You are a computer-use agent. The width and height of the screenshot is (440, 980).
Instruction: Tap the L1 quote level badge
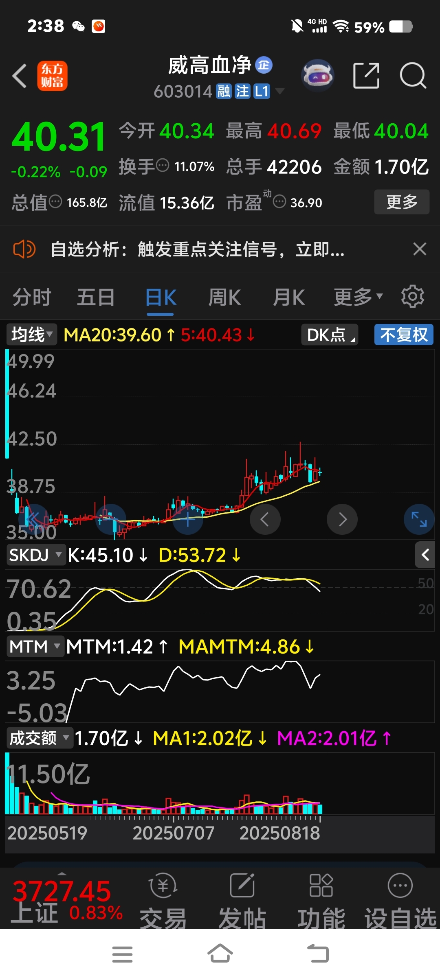pyautogui.click(x=262, y=92)
